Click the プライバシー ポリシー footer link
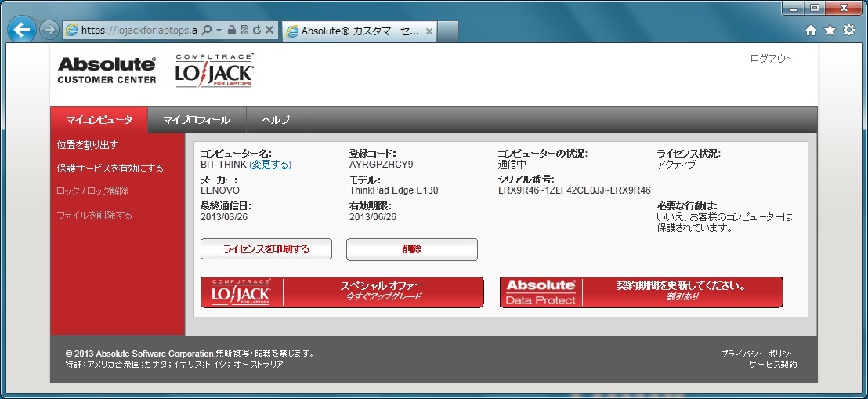Image resolution: width=868 pixels, height=399 pixels. pyautogui.click(x=758, y=354)
